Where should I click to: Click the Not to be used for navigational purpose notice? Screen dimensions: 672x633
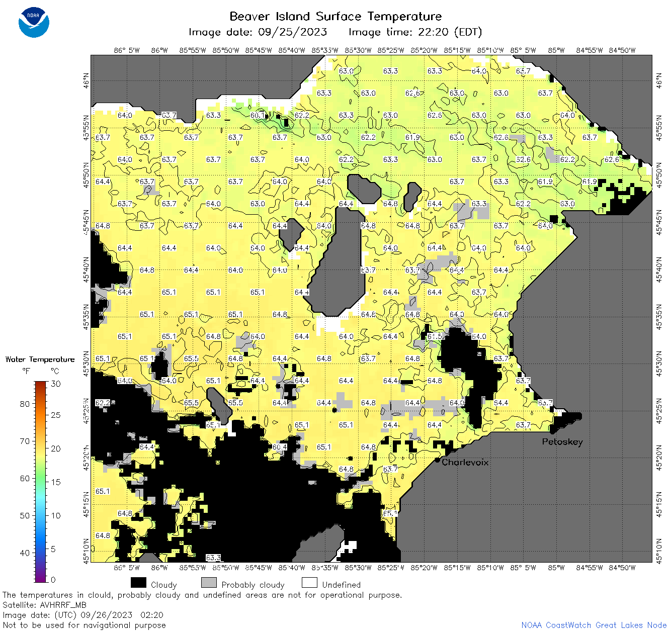point(84,625)
